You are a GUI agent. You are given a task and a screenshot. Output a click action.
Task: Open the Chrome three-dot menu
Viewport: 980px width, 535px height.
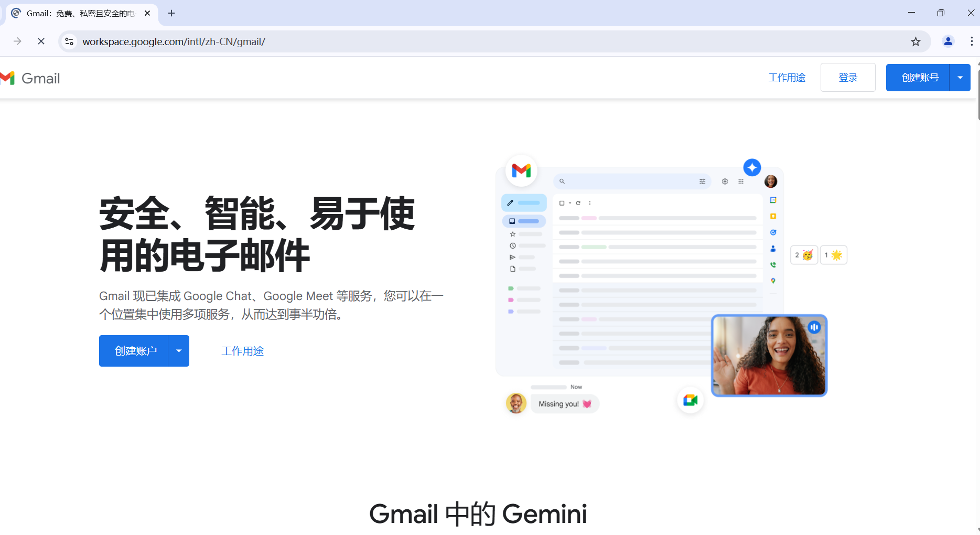pos(972,41)
